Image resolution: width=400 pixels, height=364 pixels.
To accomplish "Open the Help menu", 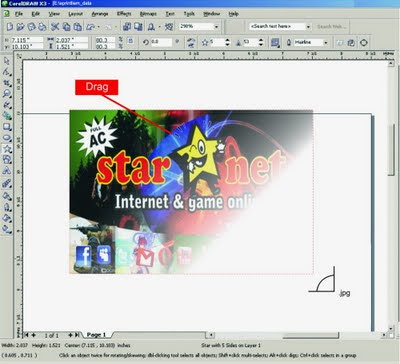I will tap(233, 14).
